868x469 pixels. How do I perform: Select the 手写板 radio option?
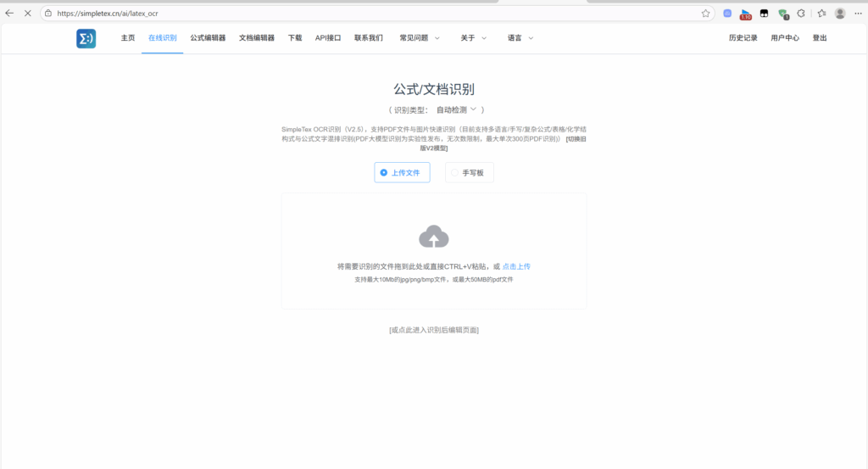pos(470,172)
